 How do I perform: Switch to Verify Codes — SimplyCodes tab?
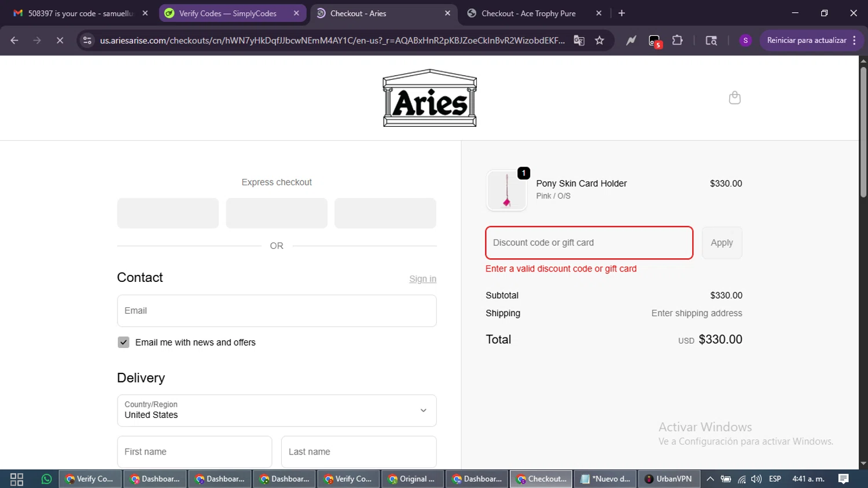click(231, 13)
